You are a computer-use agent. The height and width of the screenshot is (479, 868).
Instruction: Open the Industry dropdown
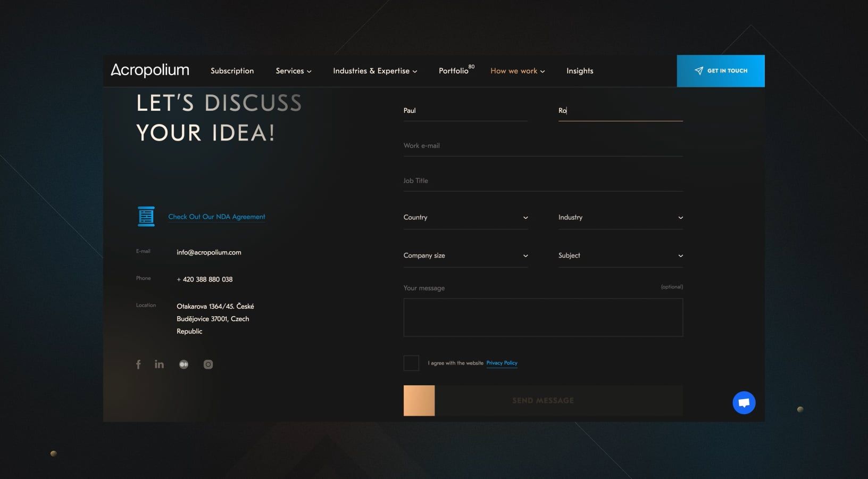pyautogui.click(x=620, y=217)
